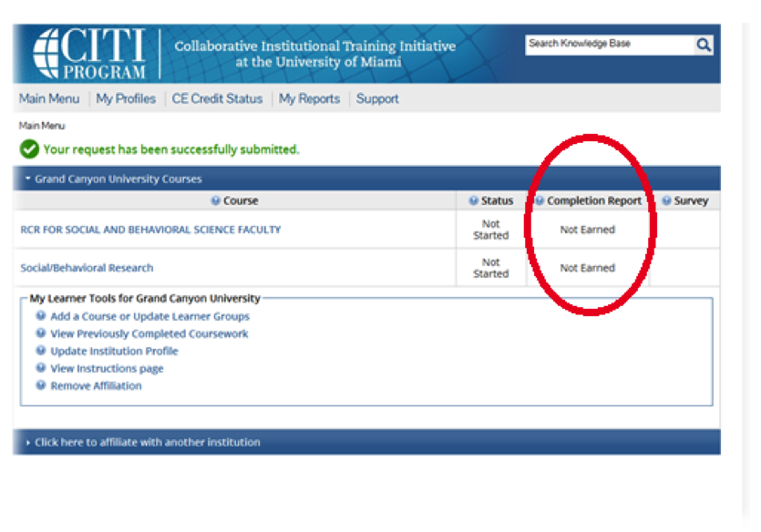Click Add a Course or Update Learner Groups
761x532 pixels.
tap(150, 316)
